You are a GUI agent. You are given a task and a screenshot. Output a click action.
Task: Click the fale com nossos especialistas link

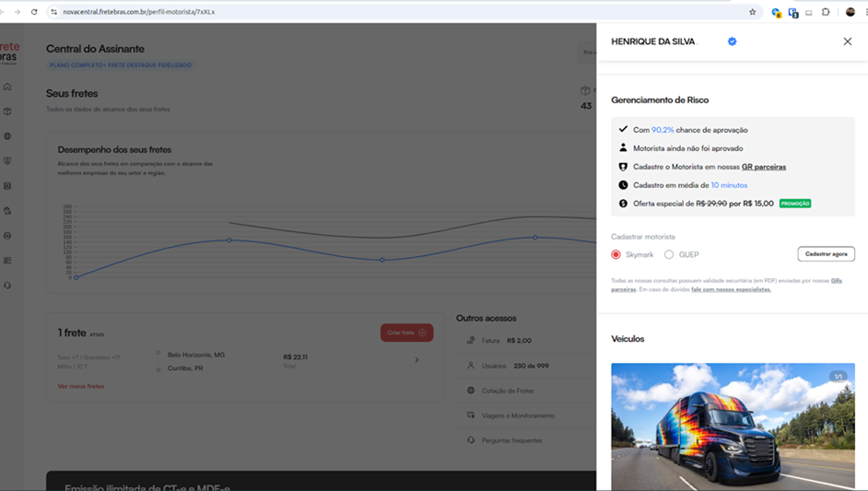(731, 289)
